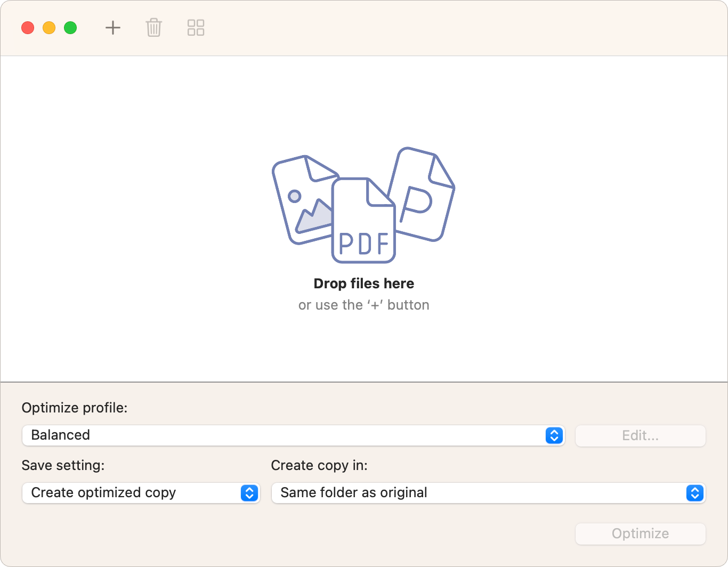The width and height of the screenshot is (728, 567).
Task: Click the 'Drop files here' heading
Action: (364, 283)
